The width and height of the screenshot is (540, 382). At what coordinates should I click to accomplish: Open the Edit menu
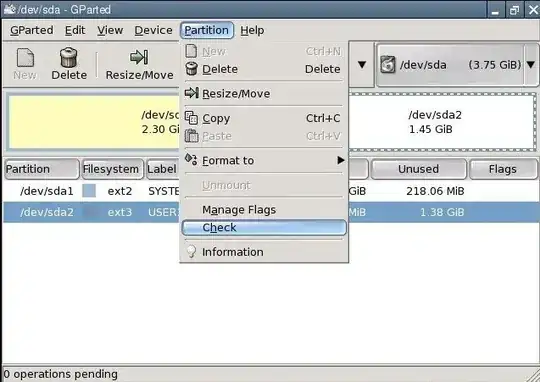(75, 30)
